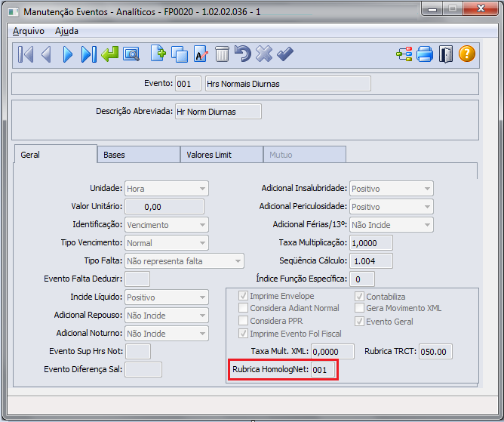Copy the current record icon

[x=180, y=54]
